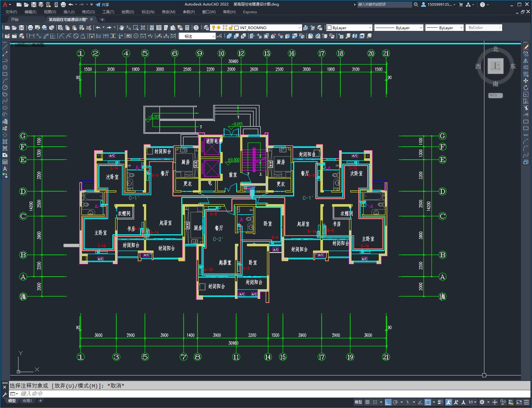Toggle lineweight display in status bar
This screenshot has width=532, height=408.
coord(440,402)
